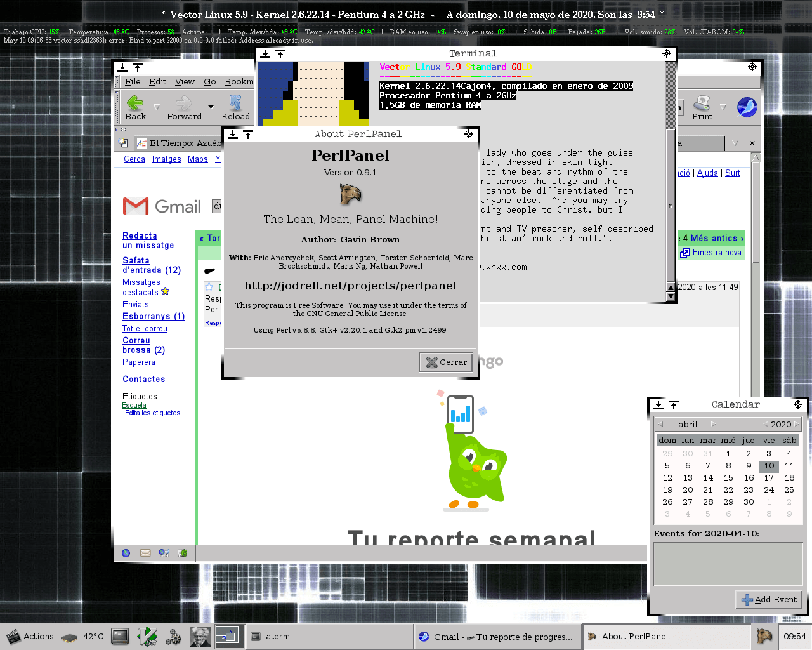Open the Go menu in the browser
This screenshot has height=650, width=812.
click(x=210, y=82)
